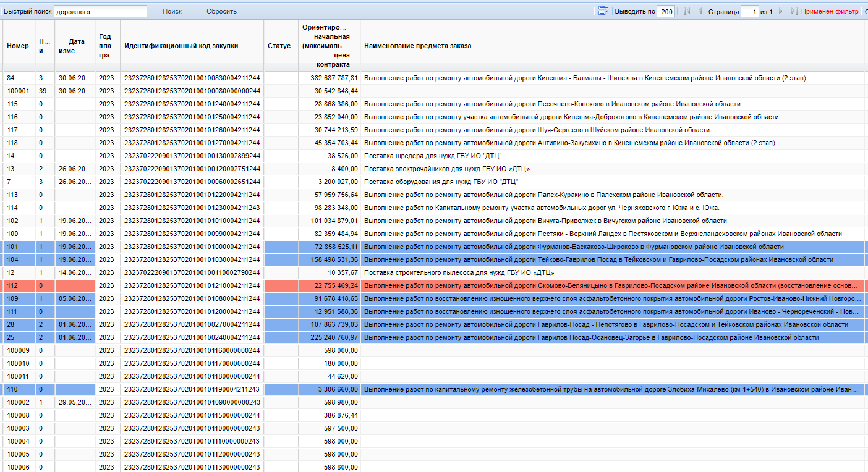Click the red "Применен фильтр" link

pyautogui.click(x=830, y=11)
